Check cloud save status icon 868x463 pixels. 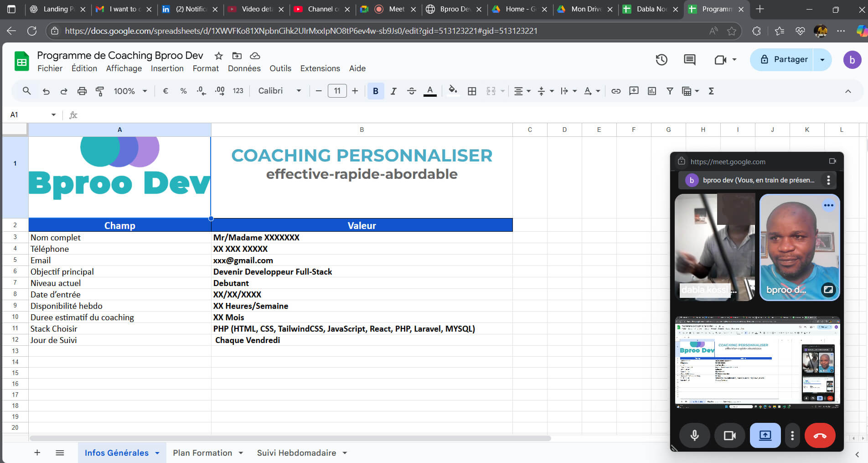click(255, 56)
